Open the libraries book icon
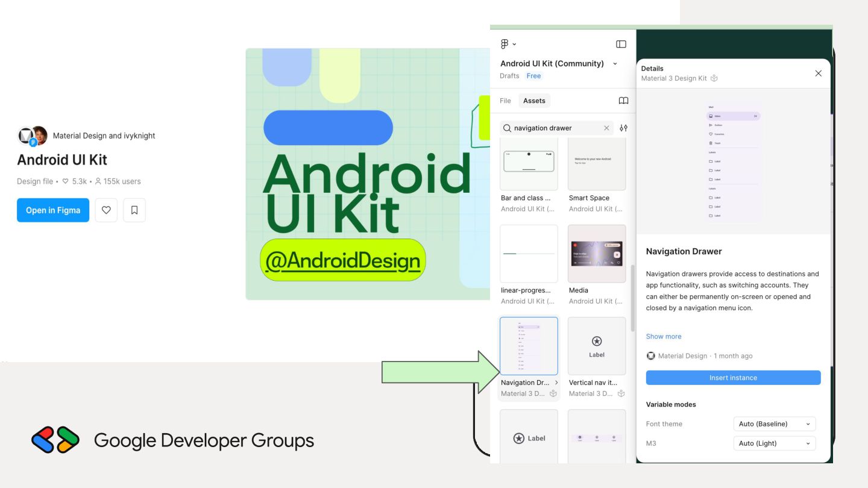 click(x=623, y=101)
